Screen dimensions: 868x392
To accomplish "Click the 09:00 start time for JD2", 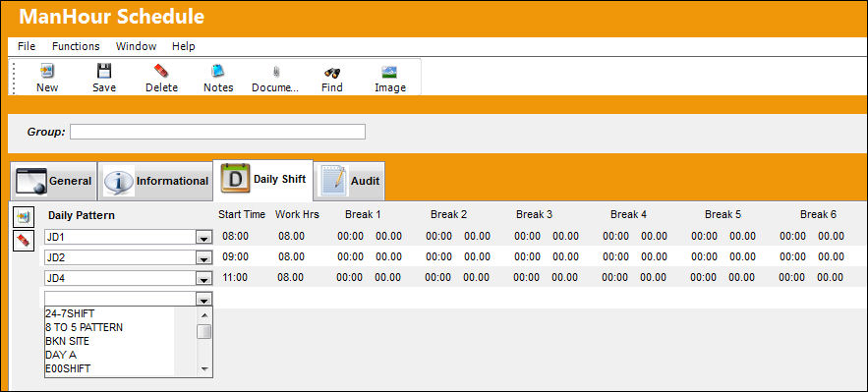I will pos(235,257).
